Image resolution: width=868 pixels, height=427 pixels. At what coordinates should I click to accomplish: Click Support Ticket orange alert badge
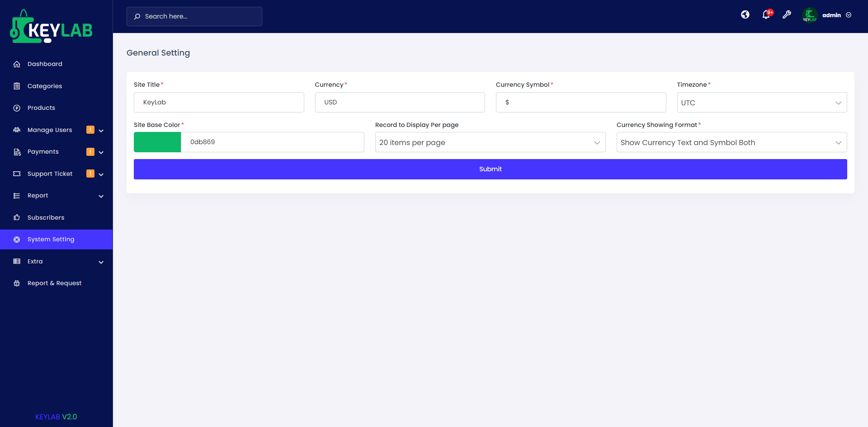pyautogui.click(x=90, y=174)
